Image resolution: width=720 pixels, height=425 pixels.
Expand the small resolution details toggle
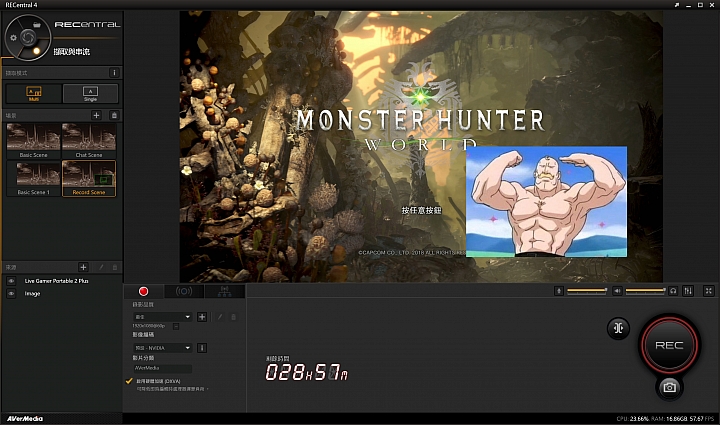point(176,327)
